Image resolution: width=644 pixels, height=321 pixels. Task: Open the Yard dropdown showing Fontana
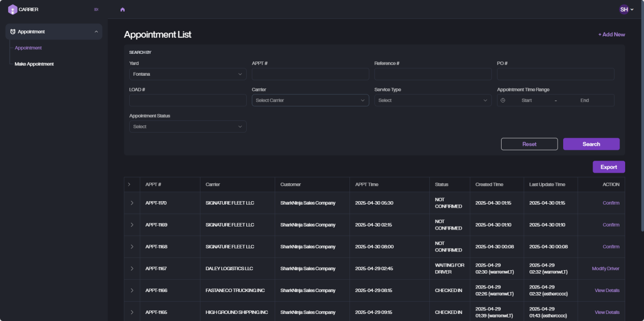click(188, 74)
